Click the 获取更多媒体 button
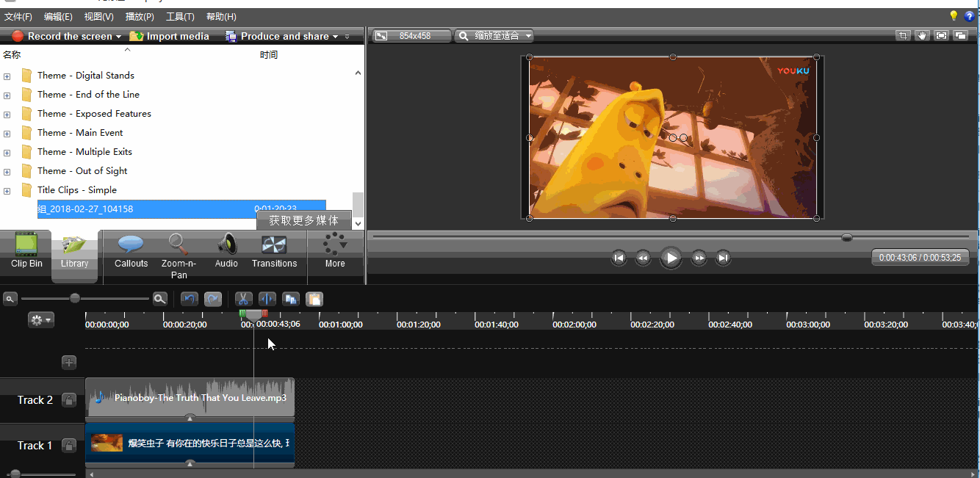The image size is (980, 478). point(303,220)
